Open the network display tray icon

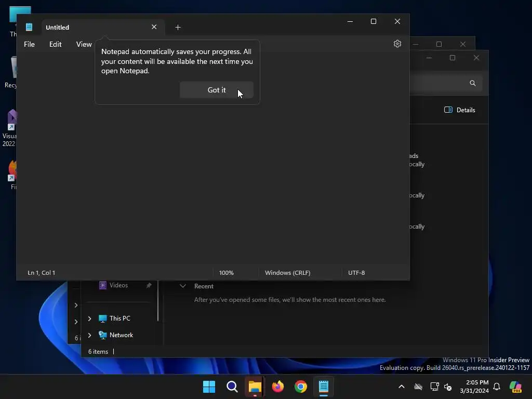click(434, 387)
